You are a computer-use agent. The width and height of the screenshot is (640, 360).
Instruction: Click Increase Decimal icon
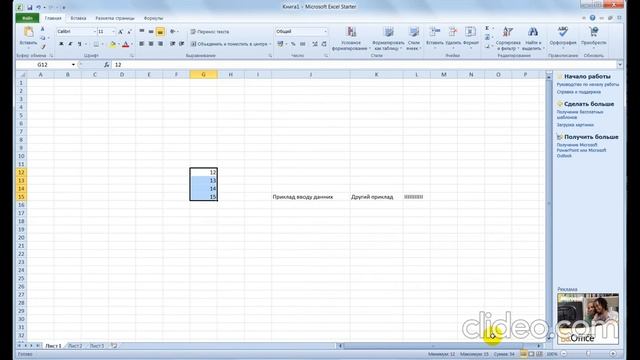pos(315,44)
